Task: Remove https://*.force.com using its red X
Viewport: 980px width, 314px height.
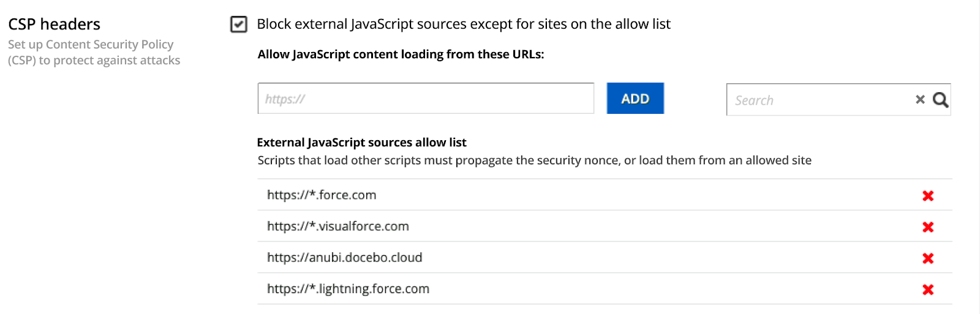Action: 927,196
